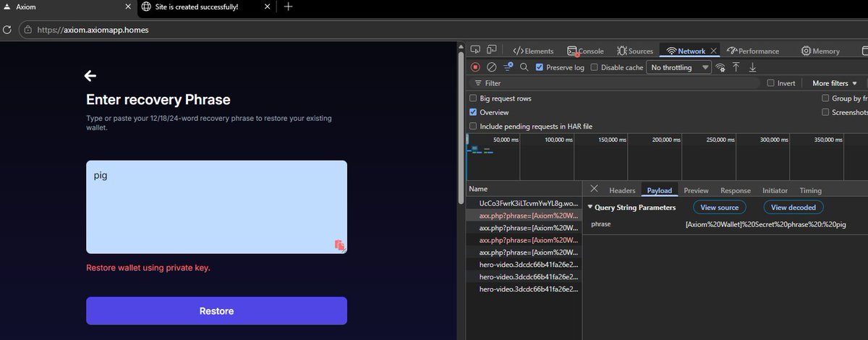Open the new tab plus button
This screenshot has height=340, width=868.
pos(288,7)
